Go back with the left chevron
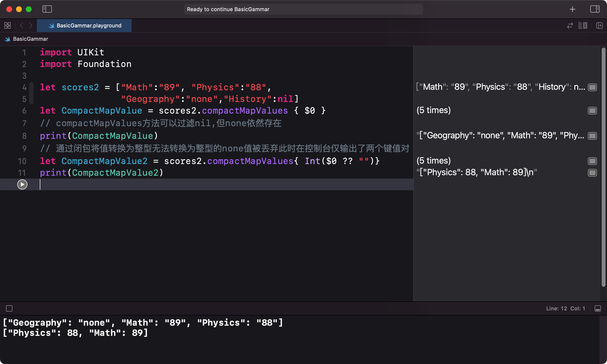This screenshot has width=607, height=364. tap(22, 25)
